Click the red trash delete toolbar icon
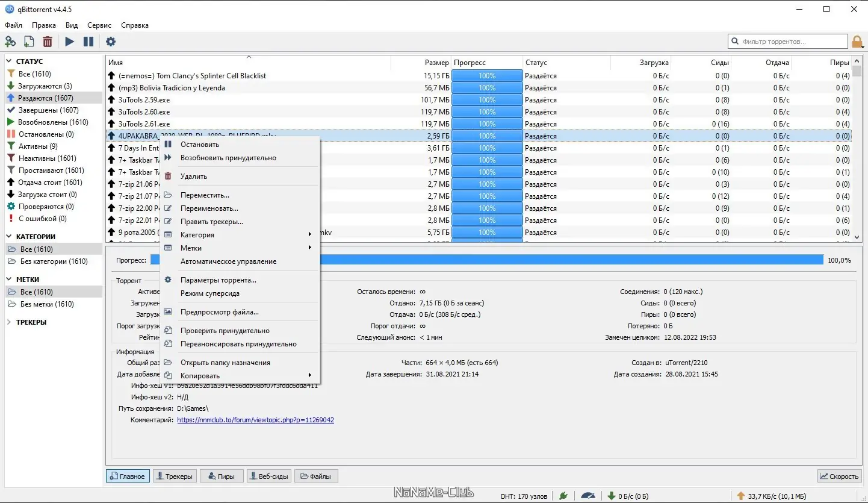Screen dimensions: 868x503 pyautogui.click(x=47, y=42)
